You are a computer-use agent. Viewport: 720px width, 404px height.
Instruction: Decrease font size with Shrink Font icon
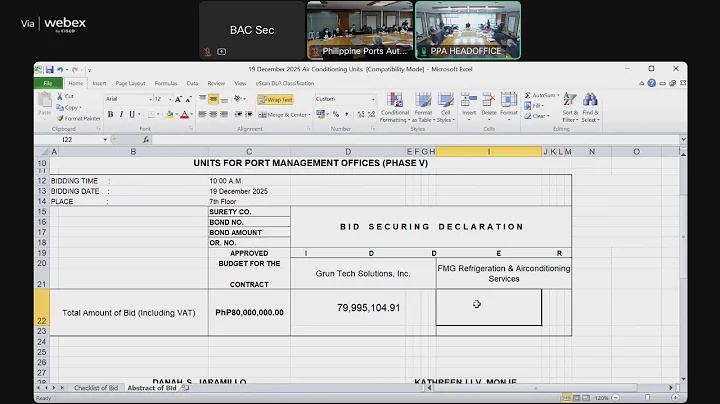tap(188, 99)
